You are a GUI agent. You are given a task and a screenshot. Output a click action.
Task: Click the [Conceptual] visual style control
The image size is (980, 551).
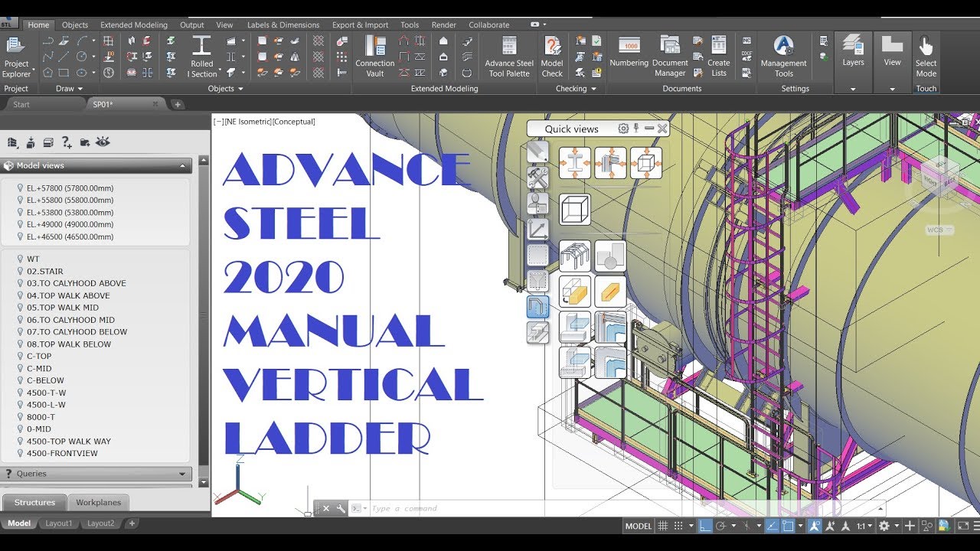tap(294, 122)
